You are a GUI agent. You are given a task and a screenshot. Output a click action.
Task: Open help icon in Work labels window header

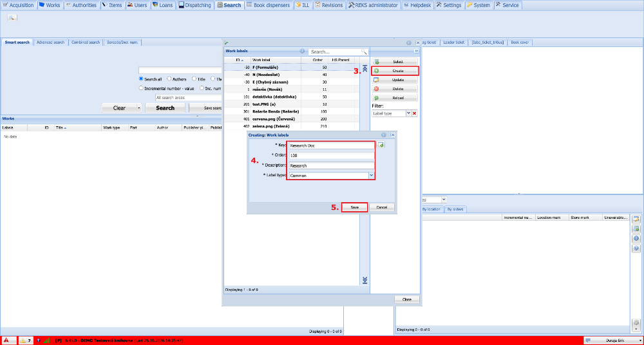[x=409, y=42]
